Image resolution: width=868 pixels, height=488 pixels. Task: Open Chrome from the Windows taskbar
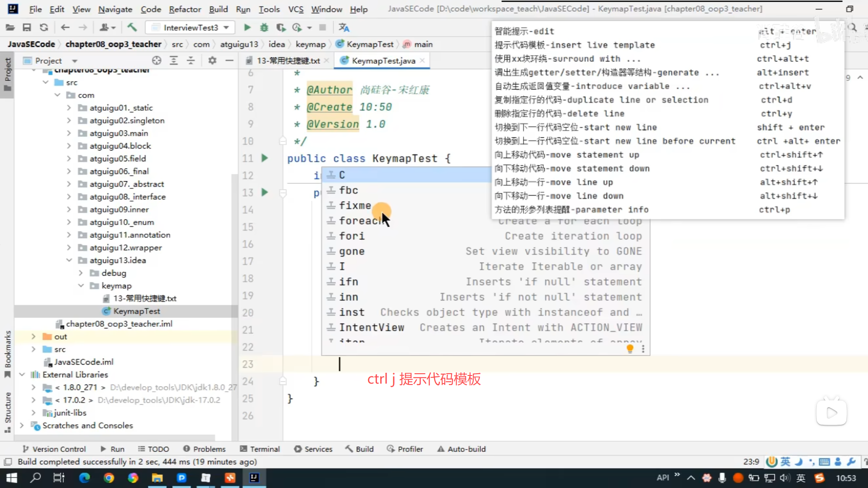point(109,478)
